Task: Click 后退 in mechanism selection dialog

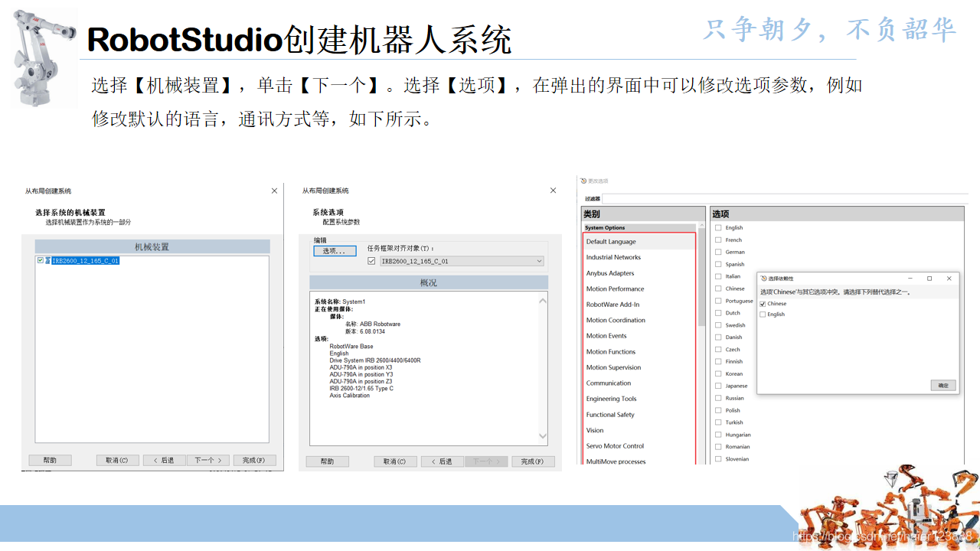Action: 164,461
